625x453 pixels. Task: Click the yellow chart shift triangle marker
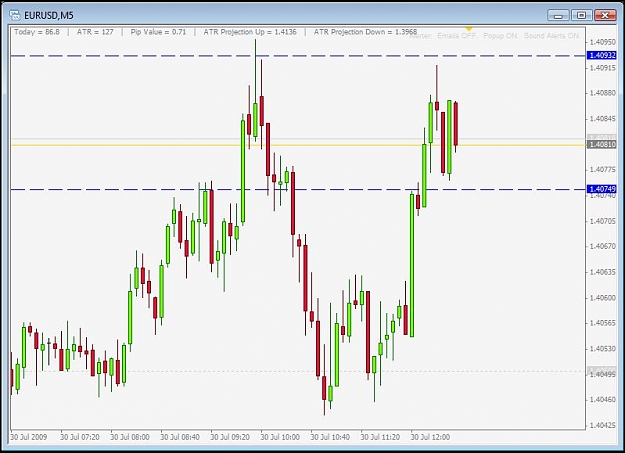click(469, 29)
